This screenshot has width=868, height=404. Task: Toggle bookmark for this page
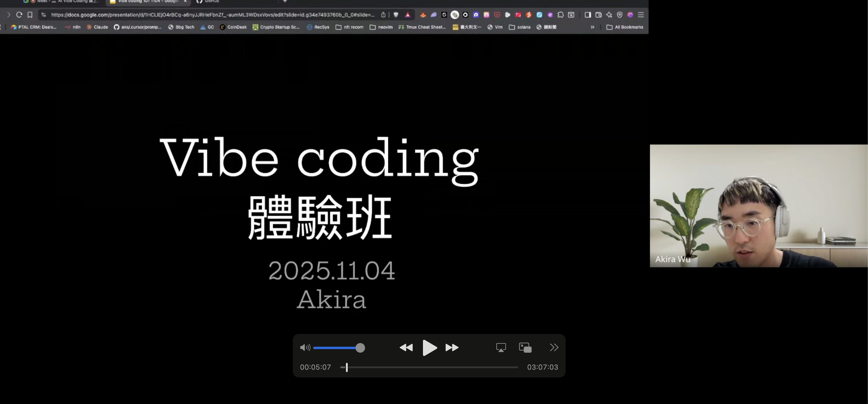click(30, 15)
